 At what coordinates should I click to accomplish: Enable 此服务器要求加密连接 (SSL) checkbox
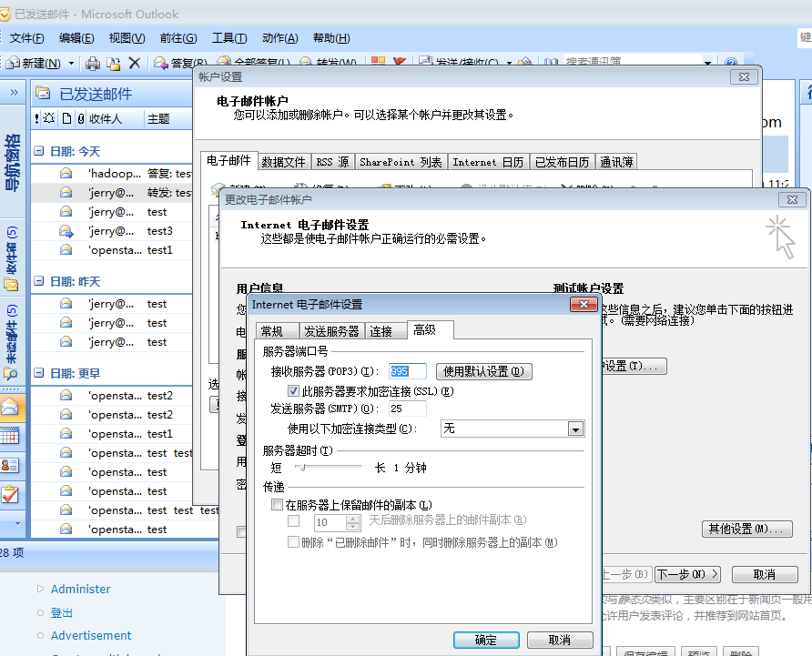tap(293, 391)
